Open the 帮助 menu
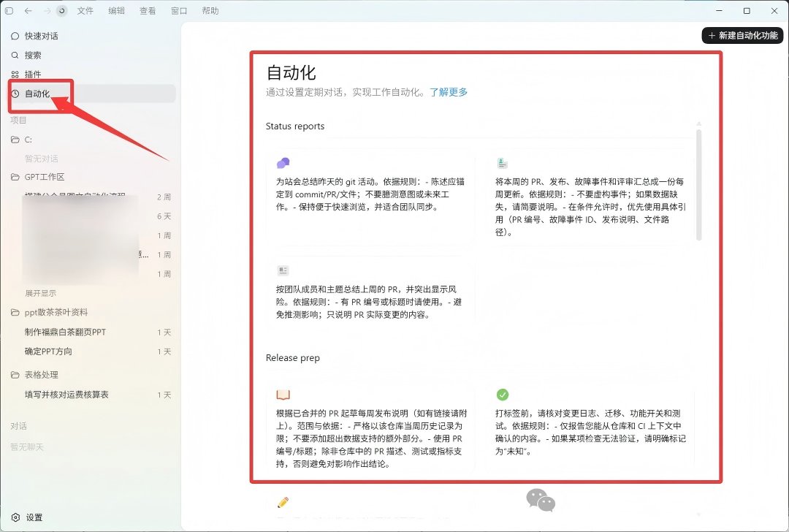The image size is (789, 532). pyautogui.click(x=210, y=10)
